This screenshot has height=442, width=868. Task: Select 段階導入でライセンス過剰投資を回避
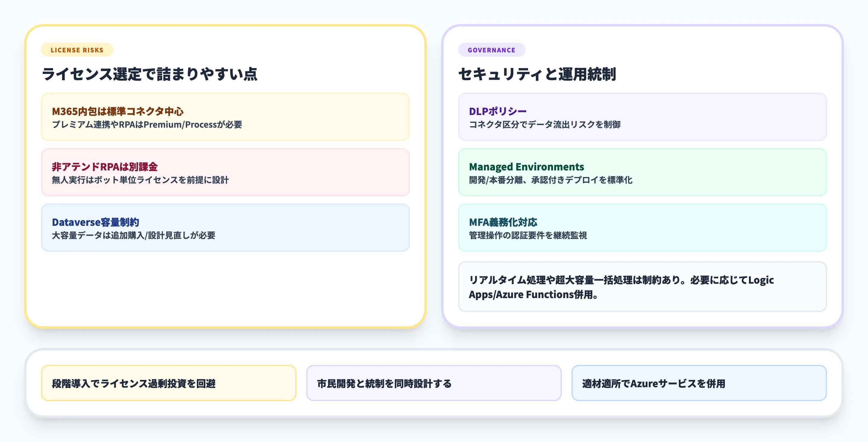[168, 383]
